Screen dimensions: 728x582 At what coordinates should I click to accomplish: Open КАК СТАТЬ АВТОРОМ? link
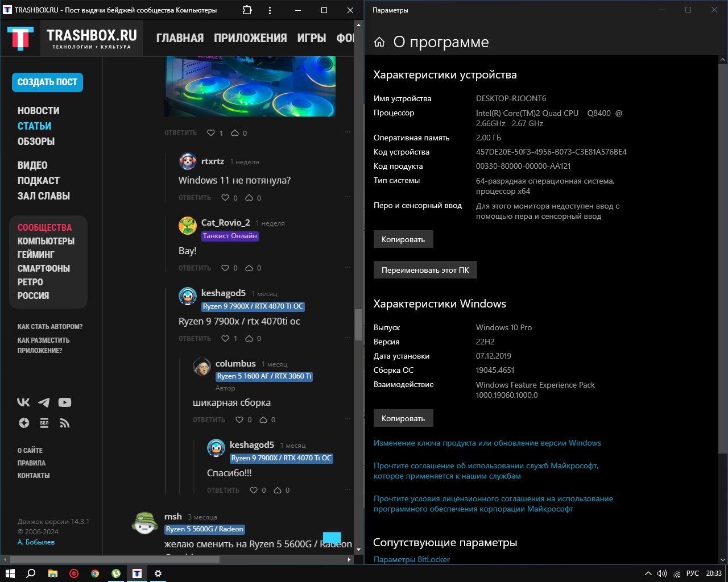[x=50, y=327]
